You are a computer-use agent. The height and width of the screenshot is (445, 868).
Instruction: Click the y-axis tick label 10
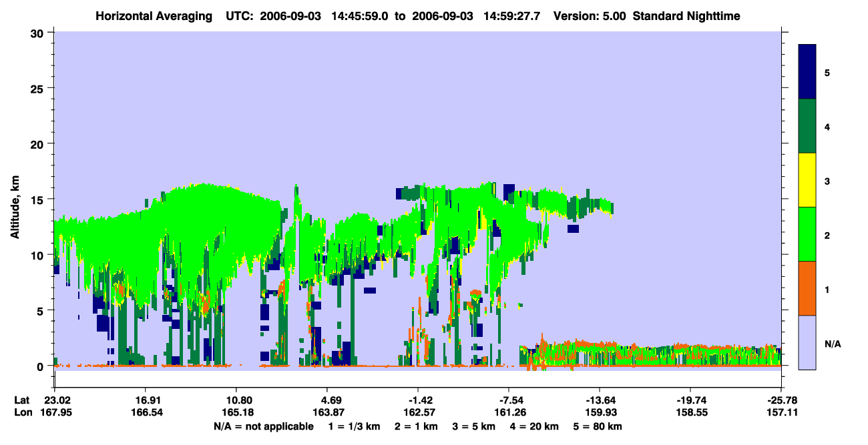tap(39, 255)
